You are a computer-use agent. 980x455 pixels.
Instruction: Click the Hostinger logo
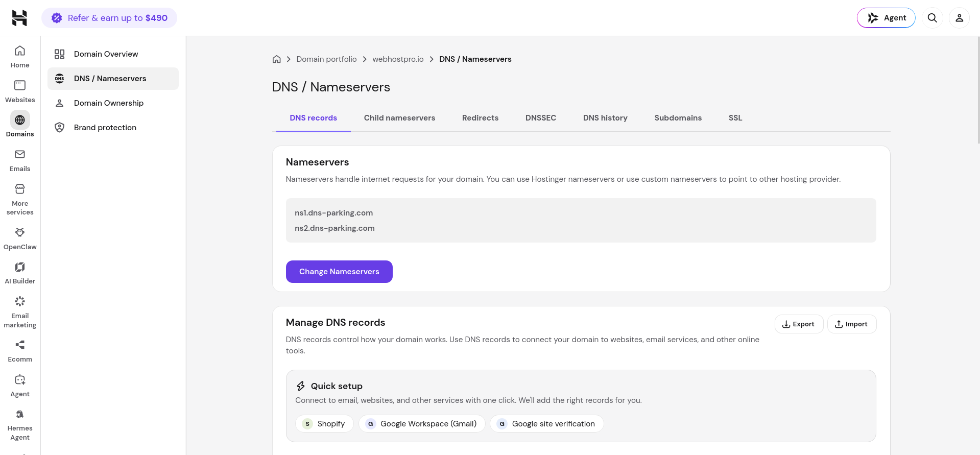pyautogui.click(x=19, y=18)
